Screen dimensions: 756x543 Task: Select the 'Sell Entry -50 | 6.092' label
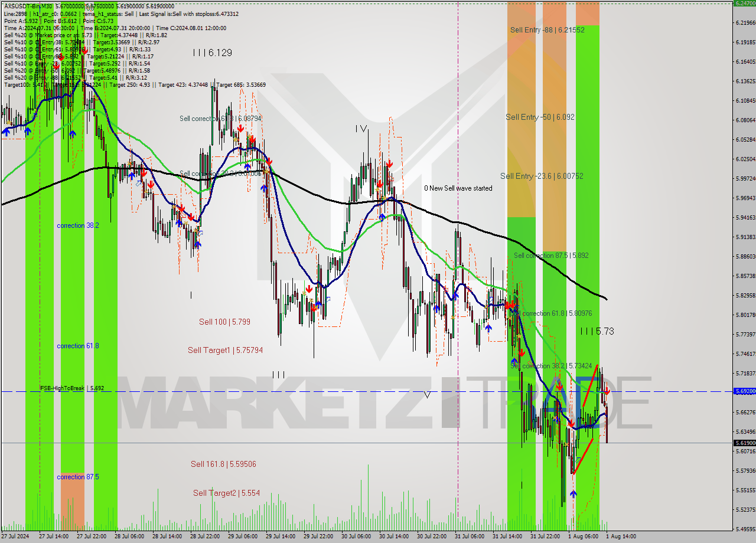pyautogui.click(x=540, y=117)
